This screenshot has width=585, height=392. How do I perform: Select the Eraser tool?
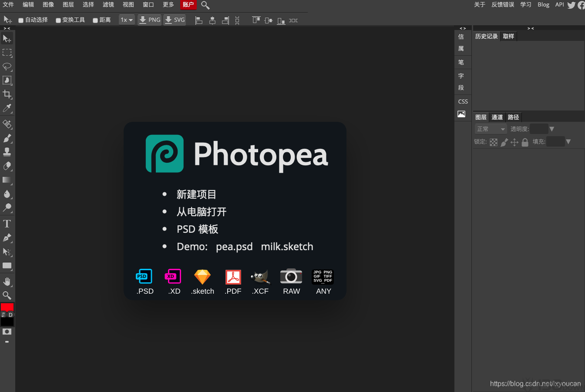tap(7, 166)
